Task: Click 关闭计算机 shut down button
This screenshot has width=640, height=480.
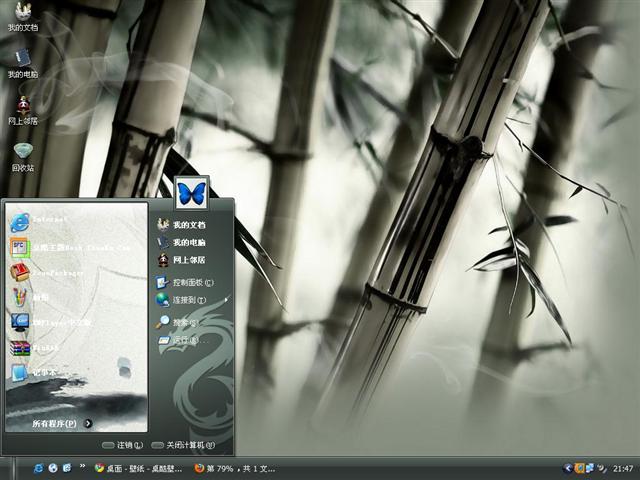Action: click(183, 445)
